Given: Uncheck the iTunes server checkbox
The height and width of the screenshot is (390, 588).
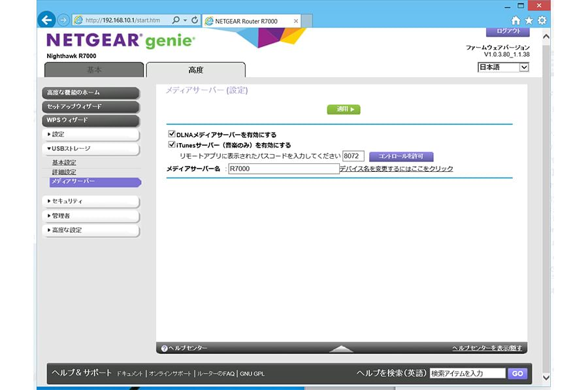Looking at the screenshot, I should click(x=172, y=145).
